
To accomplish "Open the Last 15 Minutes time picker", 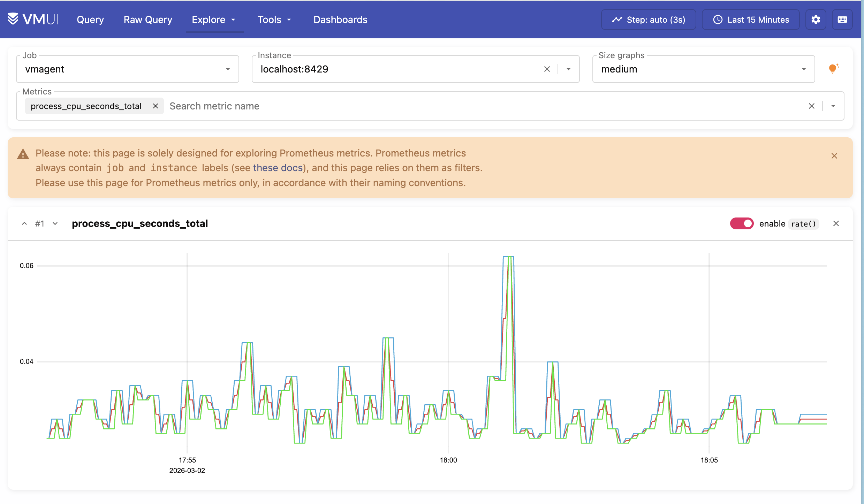I will click(x=751, y=20).
